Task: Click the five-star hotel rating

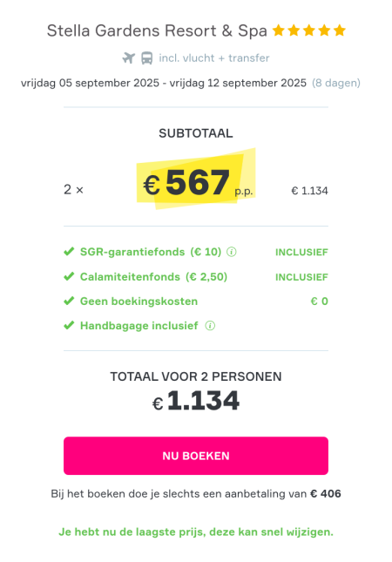Action: coord(309,30)
